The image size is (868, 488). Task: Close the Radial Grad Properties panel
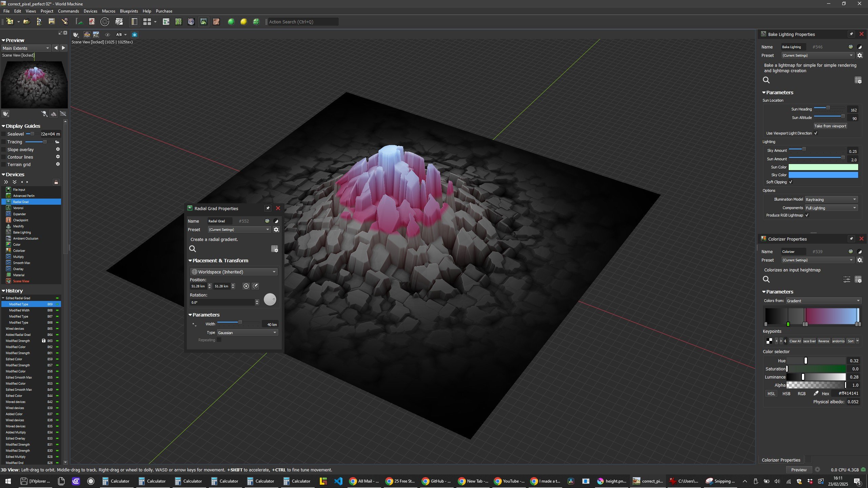[x=278, y=208]
